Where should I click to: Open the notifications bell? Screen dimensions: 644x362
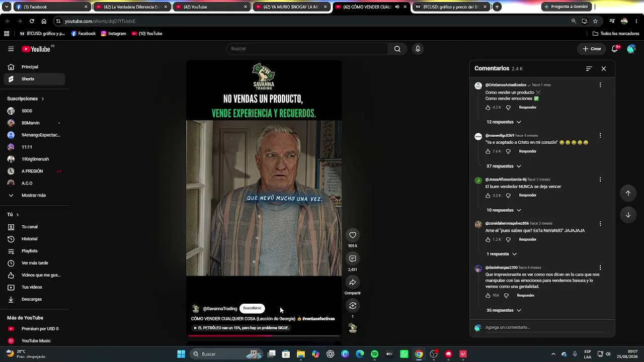coord(614,49)
